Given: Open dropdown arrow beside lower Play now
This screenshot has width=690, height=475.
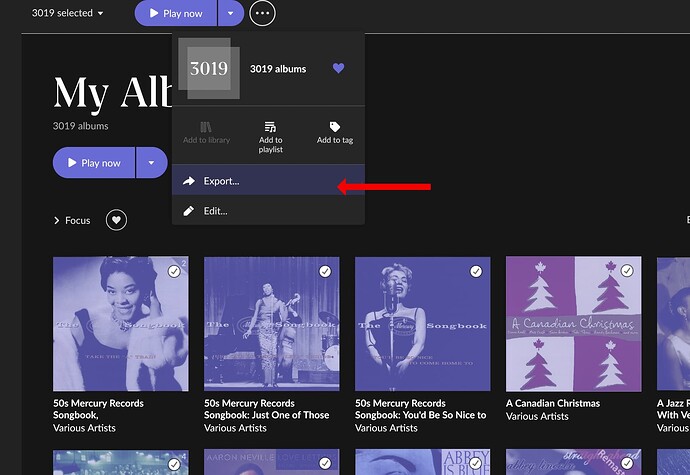Looking at the screenshot, I should [x=151, y=163].
